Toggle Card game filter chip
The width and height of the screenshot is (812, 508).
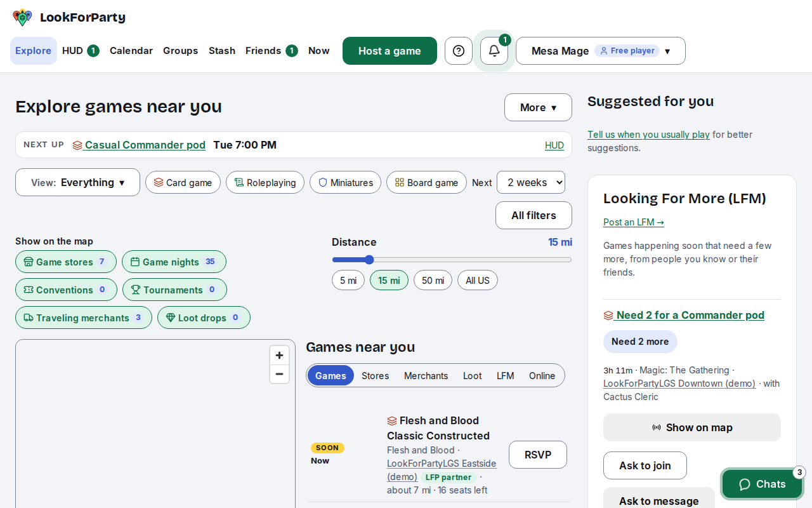183,182
